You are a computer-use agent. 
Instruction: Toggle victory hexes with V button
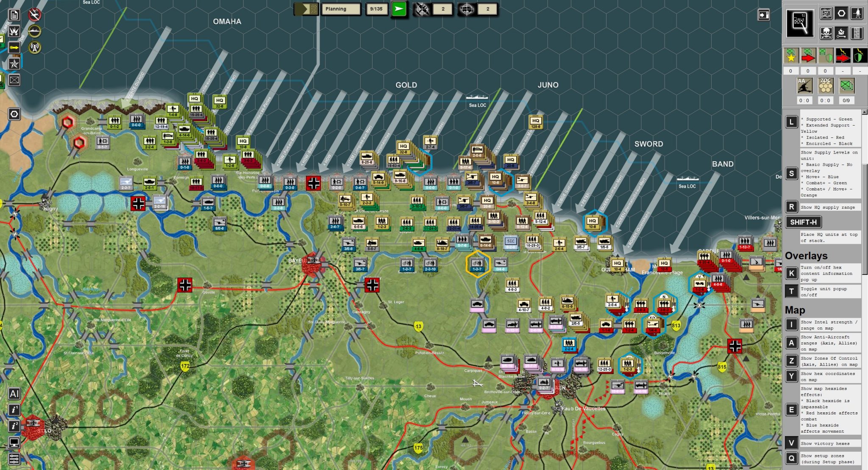pos(791,443)
